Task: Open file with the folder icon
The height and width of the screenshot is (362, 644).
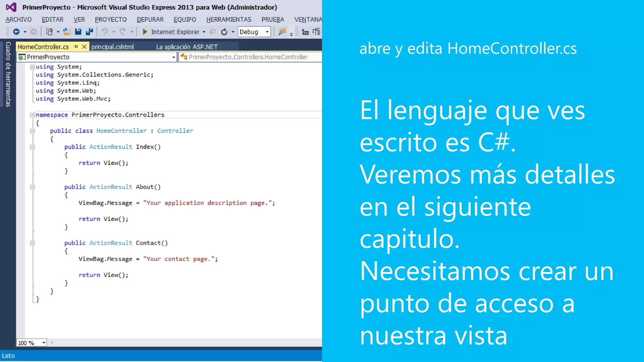Action: point(67,32)
